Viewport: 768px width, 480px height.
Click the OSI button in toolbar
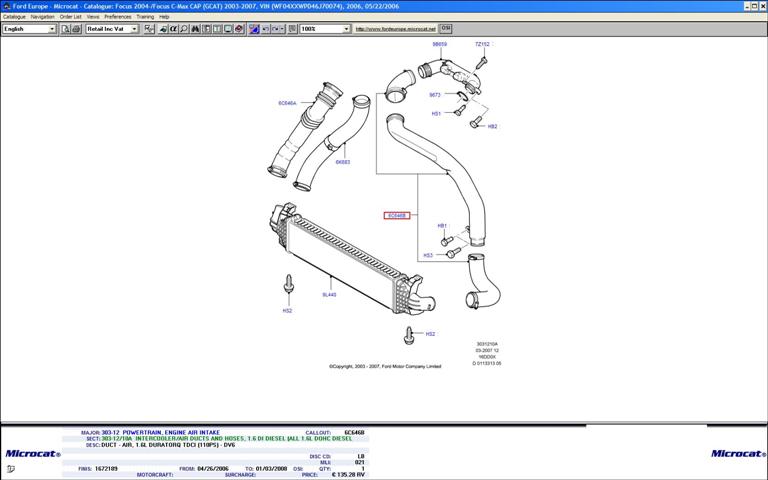point(446,29)
